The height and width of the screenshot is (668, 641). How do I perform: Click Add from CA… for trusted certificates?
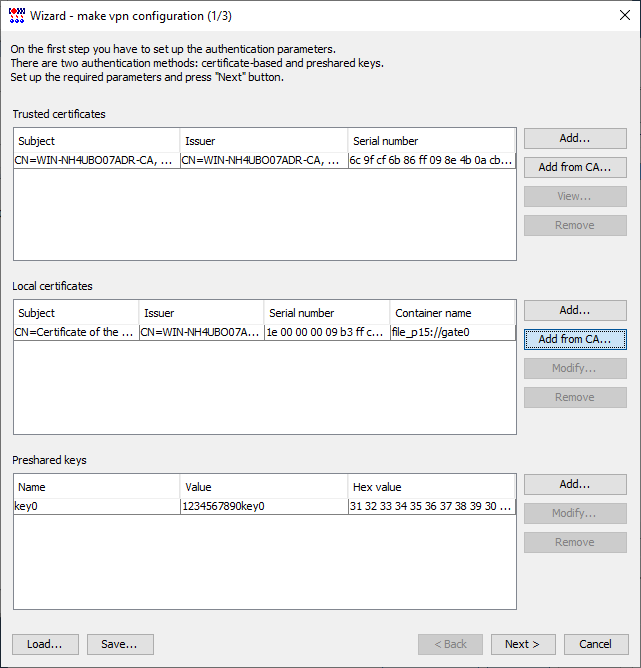coord(575,167)
